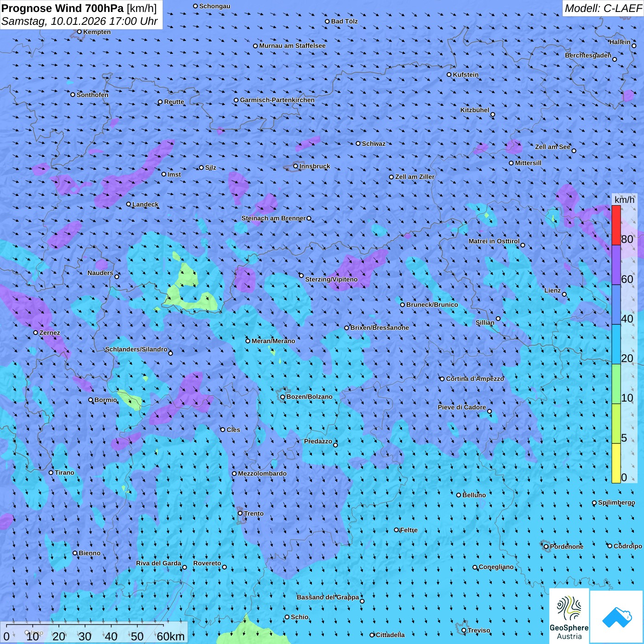Click the Zell am See label
The height and width of the screenshot is (644, 644).
pyautogui.click(x=552, y=147)
